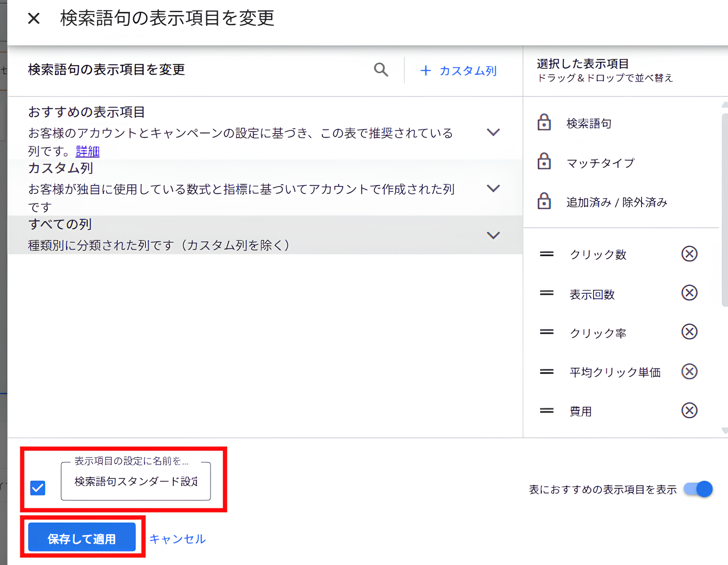Remove 表示回数 from selected columns
Viewport: 728px width, 565px height.
click(689, 293)
